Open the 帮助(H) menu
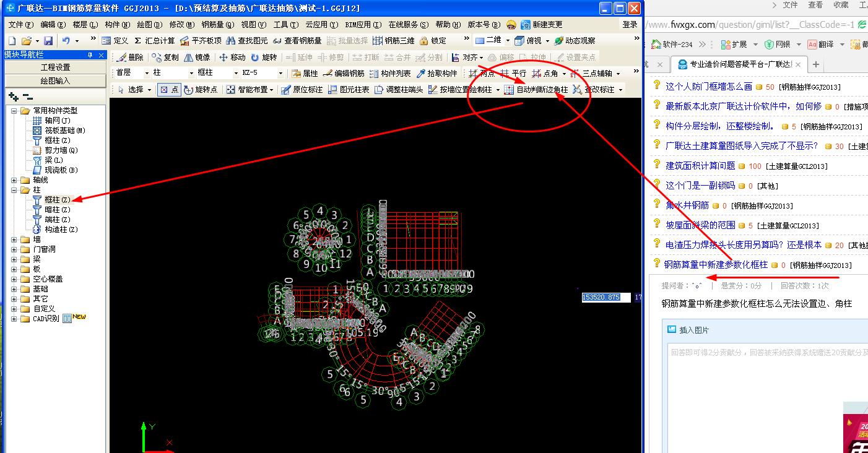 tap(448, 25)
